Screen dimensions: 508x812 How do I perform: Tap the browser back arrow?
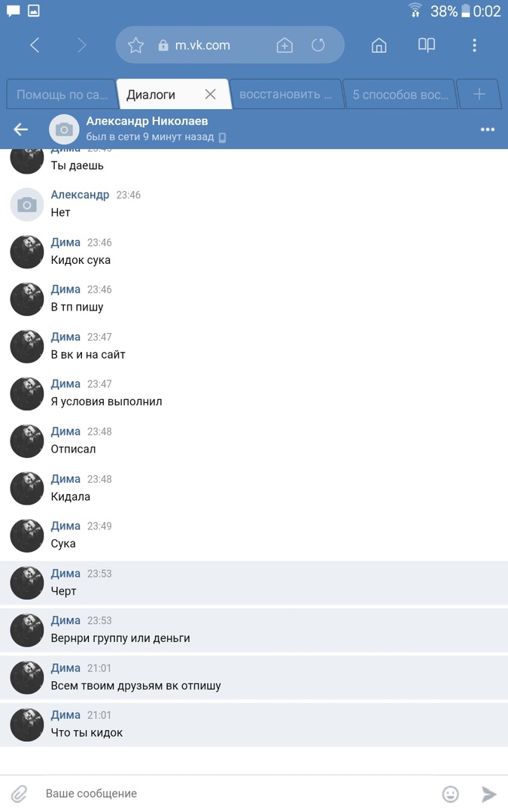(x=34, y=46)
